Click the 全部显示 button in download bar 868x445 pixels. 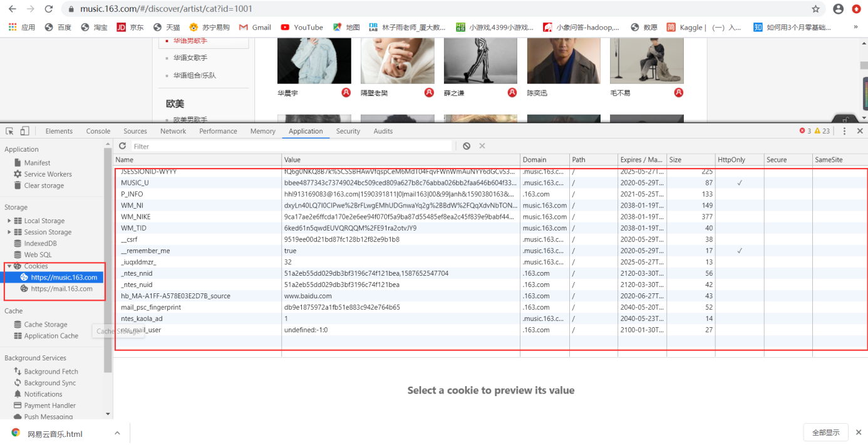[825, 432]
